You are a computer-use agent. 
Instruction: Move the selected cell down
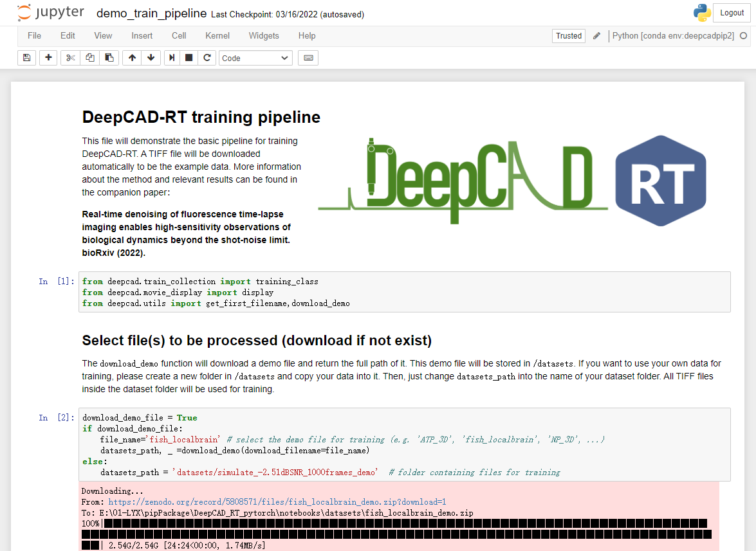(151, 58)
